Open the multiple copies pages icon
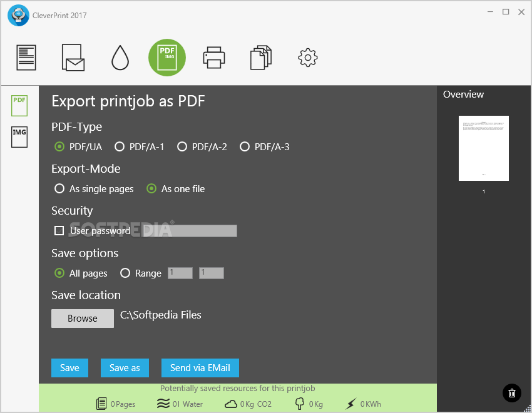 pyautogui.click(x=261, y=58)
